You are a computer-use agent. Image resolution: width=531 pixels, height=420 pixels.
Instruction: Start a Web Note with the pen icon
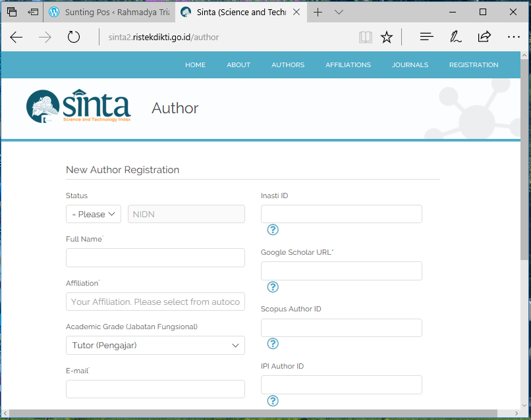455,37
